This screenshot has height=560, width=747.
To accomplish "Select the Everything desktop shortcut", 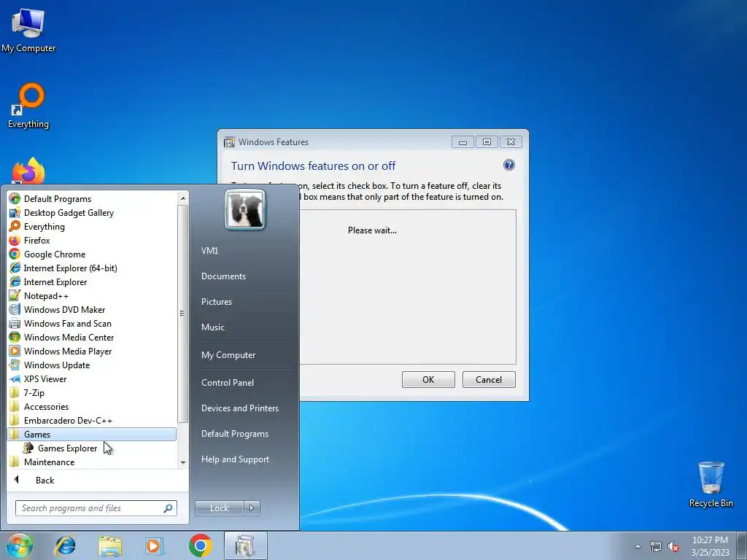I will click(28, 106).
